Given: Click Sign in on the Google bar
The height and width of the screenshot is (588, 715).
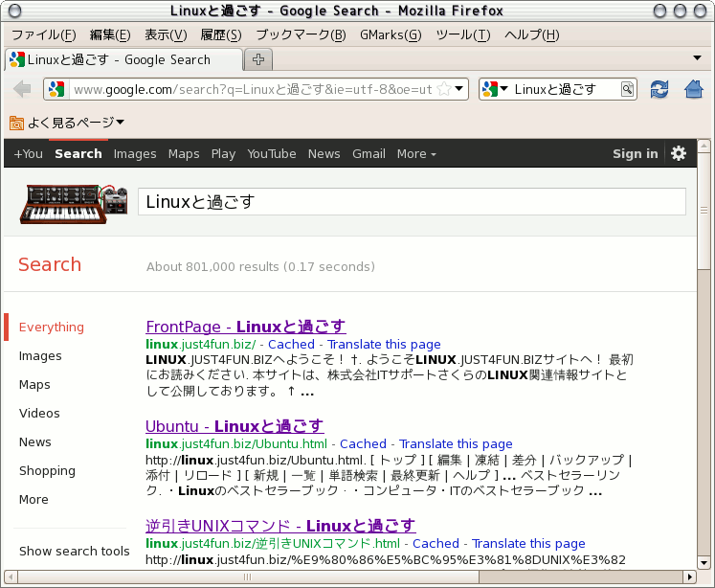Looking at the screenshot, I should pyautogui.click(x=635, y=153).
